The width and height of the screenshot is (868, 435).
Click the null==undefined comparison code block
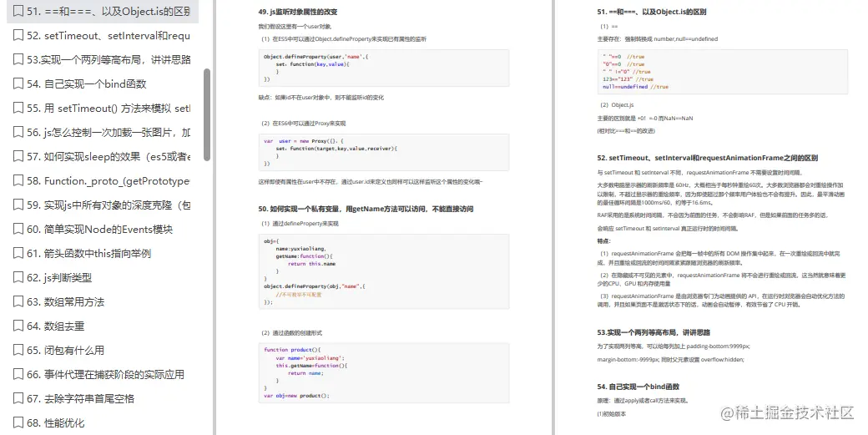tap(723, 72)
